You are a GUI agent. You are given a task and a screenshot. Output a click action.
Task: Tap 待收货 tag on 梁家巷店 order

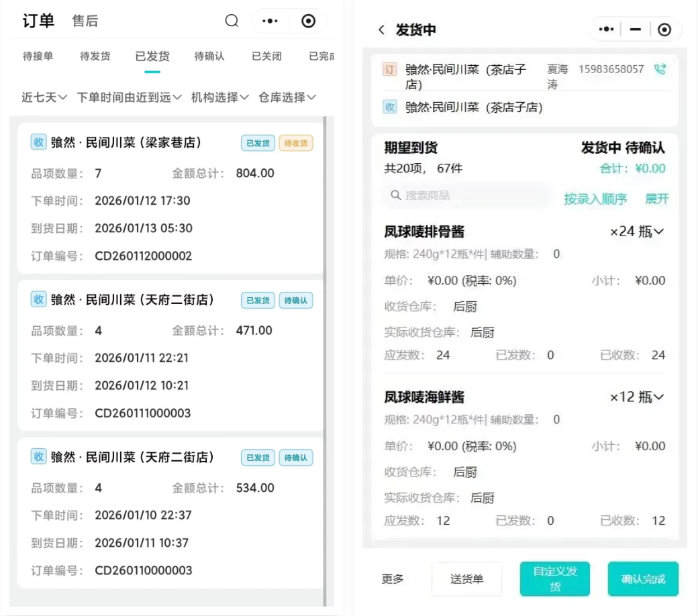coord(296,143)
